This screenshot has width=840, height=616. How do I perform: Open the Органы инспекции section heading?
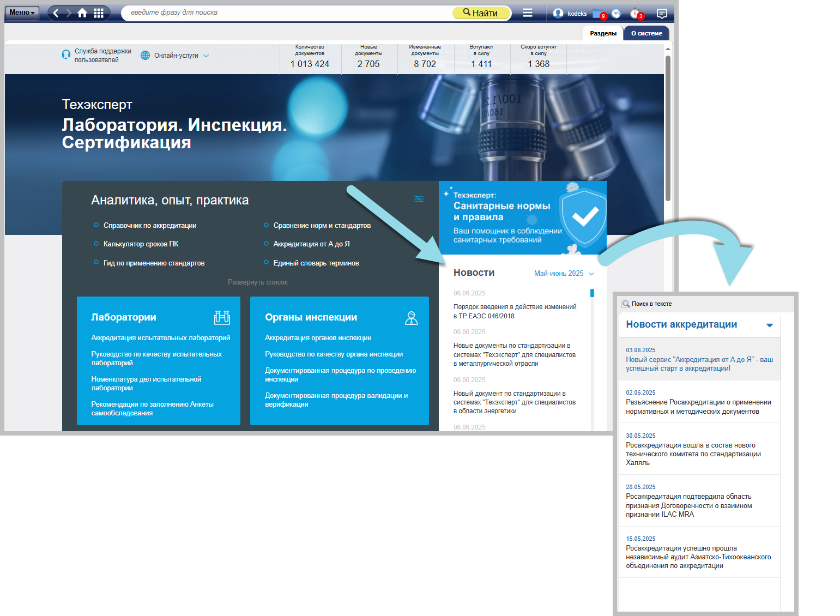coord(311,317)
